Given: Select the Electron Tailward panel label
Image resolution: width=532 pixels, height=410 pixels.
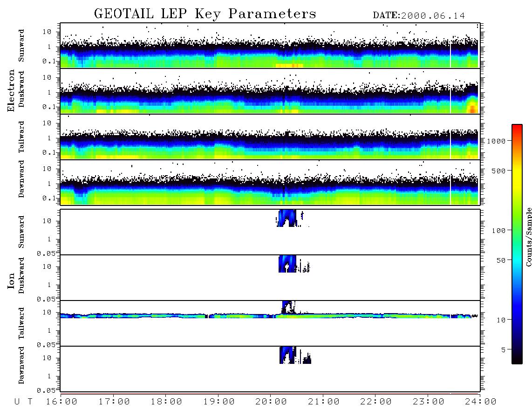Looking at the screenshot, I should (21, 137).
